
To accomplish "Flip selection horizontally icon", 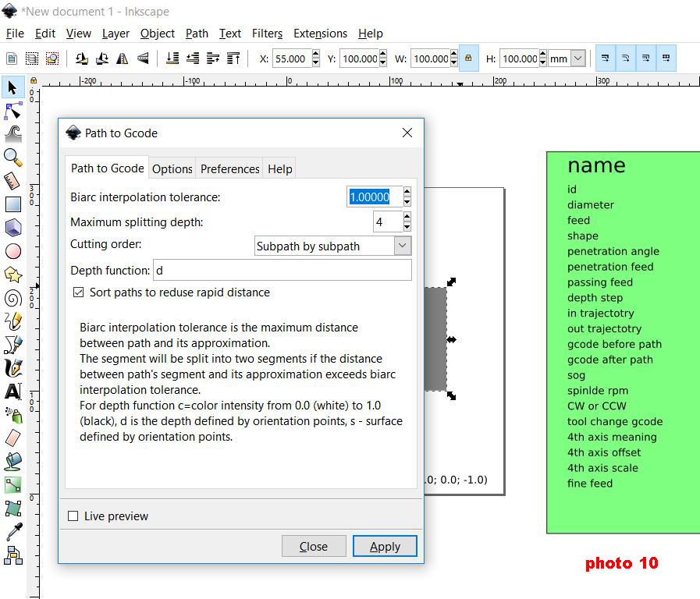I will pyautogui.click(x=123, y=58).
